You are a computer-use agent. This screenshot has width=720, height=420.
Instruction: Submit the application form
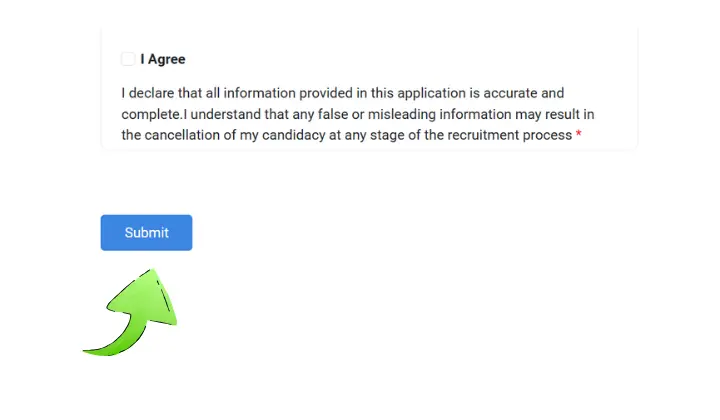coord(146,233)
